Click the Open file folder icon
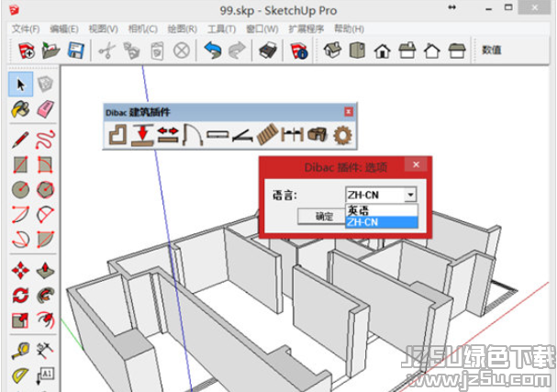Image resolution: width=557 pixels, height=392 pixels. [x=50, y=50]
